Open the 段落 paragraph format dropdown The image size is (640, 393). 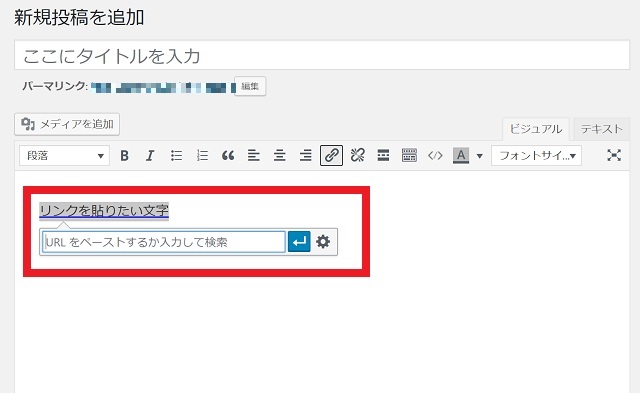(x=64, y=155)
